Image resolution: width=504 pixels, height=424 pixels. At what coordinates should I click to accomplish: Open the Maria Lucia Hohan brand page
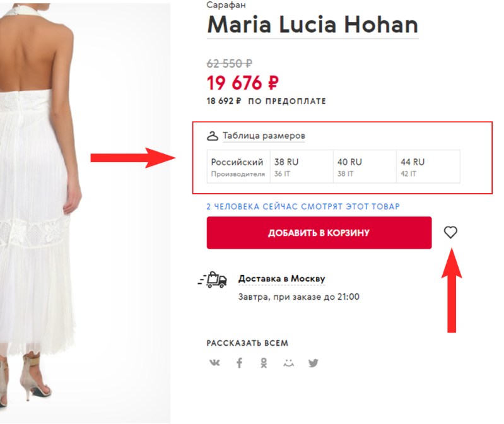312,25
